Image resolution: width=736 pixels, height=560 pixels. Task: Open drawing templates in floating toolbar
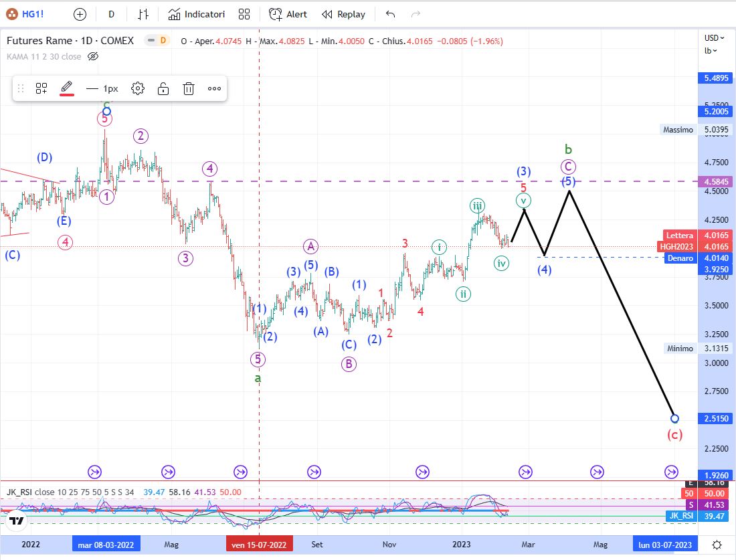click(41, 88)
